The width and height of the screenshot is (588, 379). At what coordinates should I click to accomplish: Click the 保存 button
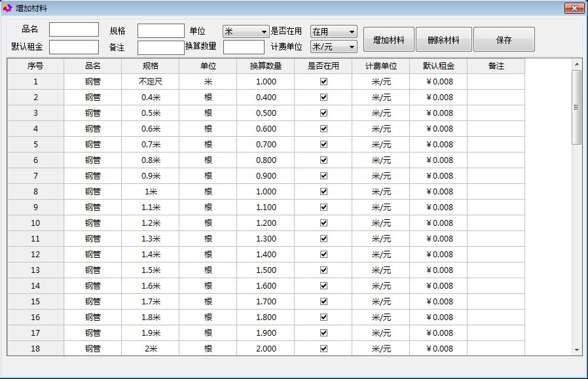504,40
